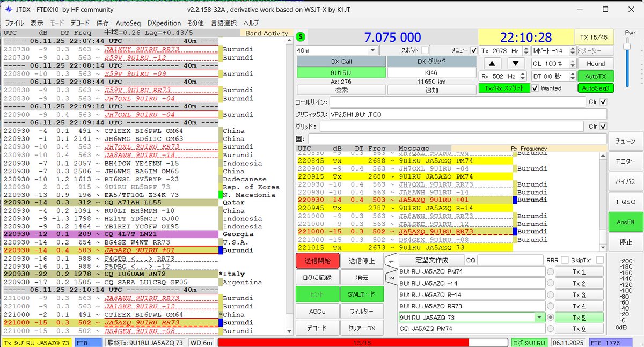Click the 送信停止 button
The height and width of the screenshot is (347, 644).
click(362, 261)
